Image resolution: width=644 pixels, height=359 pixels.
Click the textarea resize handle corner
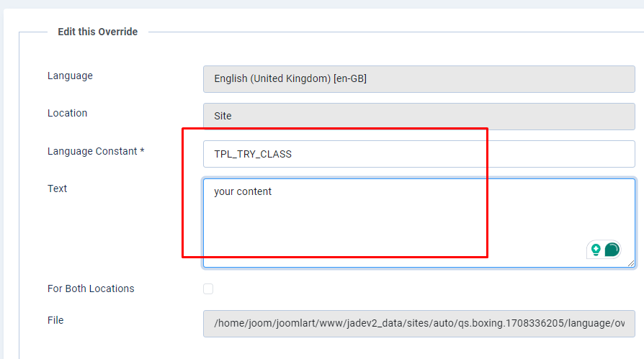click(632, 264)
